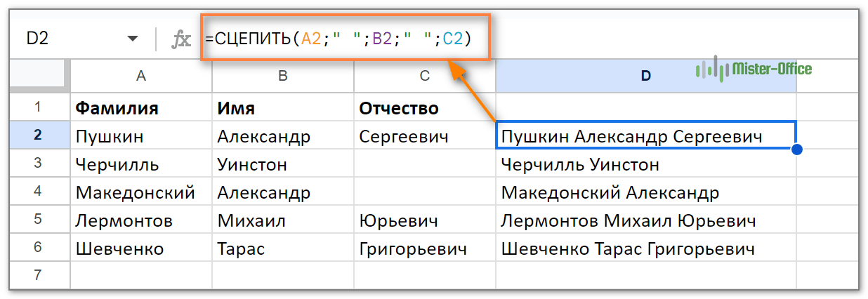This screenshot has width=868, height=299.
Task: Select cell containing Шевченко in column A
Action: [x=141, y=248]
